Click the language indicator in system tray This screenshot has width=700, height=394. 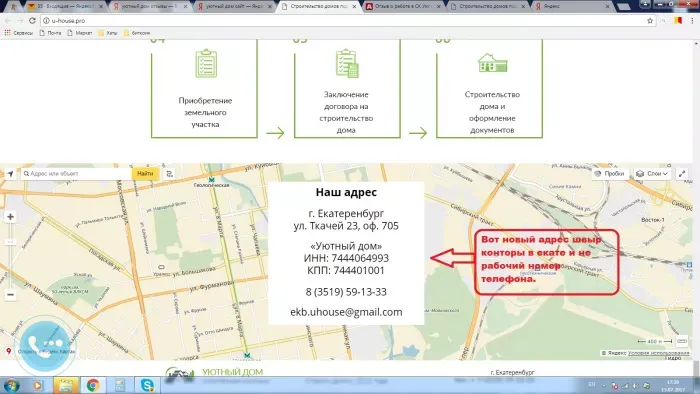pos(592,385)
